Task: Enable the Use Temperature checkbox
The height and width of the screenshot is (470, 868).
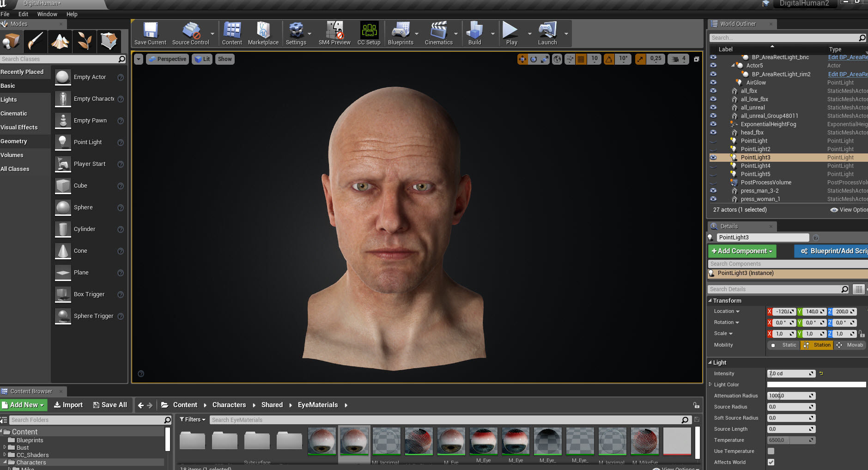Action: (771, 451)
